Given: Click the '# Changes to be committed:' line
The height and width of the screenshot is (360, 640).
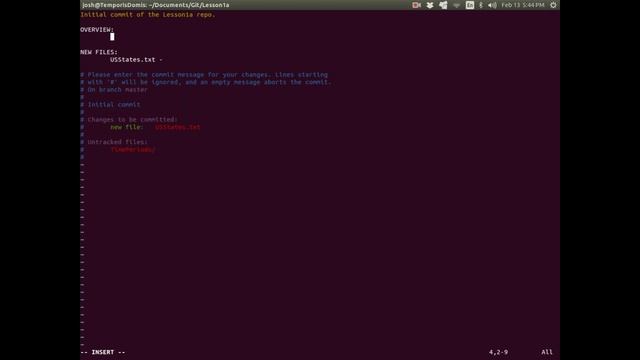Looking at the screenshot, I should pos(129,120).
